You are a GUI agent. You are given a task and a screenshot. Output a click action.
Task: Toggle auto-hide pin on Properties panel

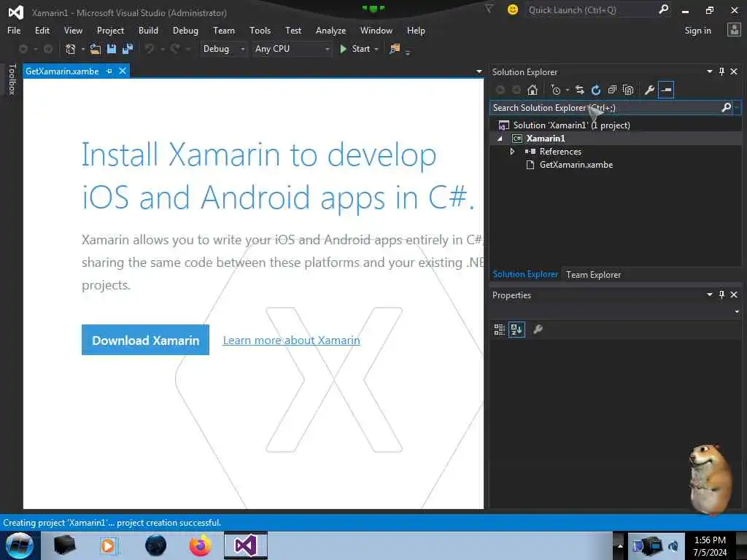pos(721,295)
